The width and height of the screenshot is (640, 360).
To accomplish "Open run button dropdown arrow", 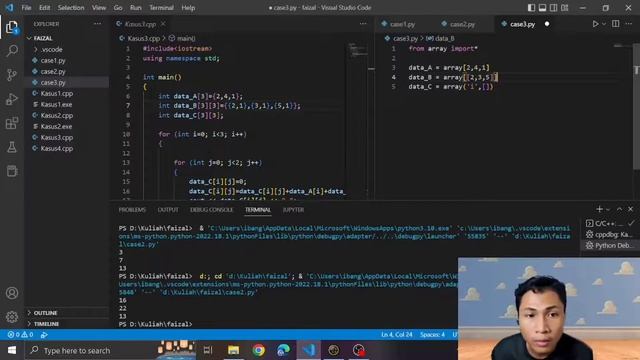I will pyautogui.click(x=604, y=24).
